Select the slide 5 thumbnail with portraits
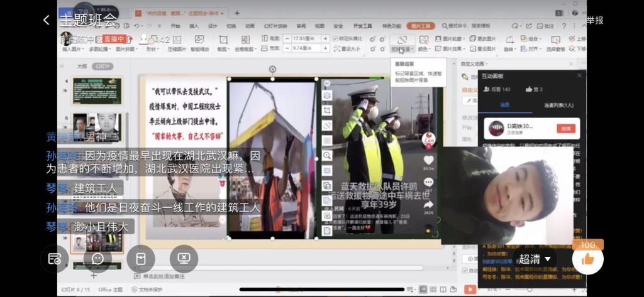Screen dimensions: 644x297 tap(96, 123)
